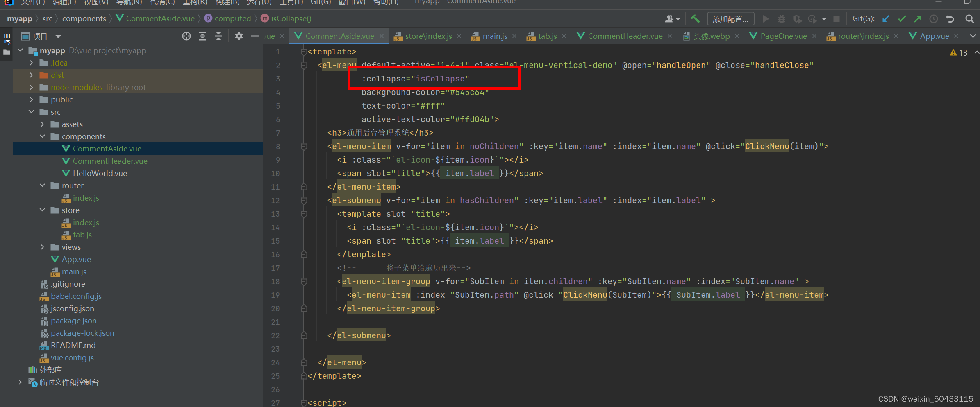Click the Git update blue arrow icon
The image size is (980, 407).
point(885,18)
